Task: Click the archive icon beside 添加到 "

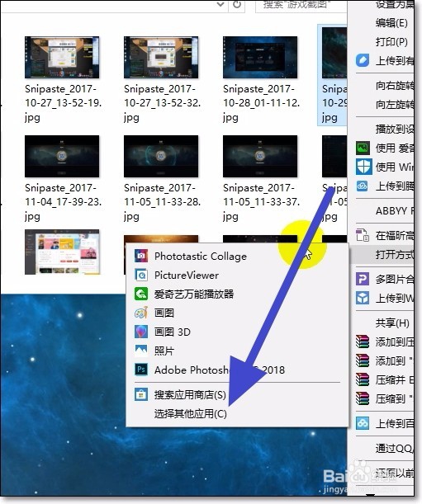Action: click(x=363, y=360)
